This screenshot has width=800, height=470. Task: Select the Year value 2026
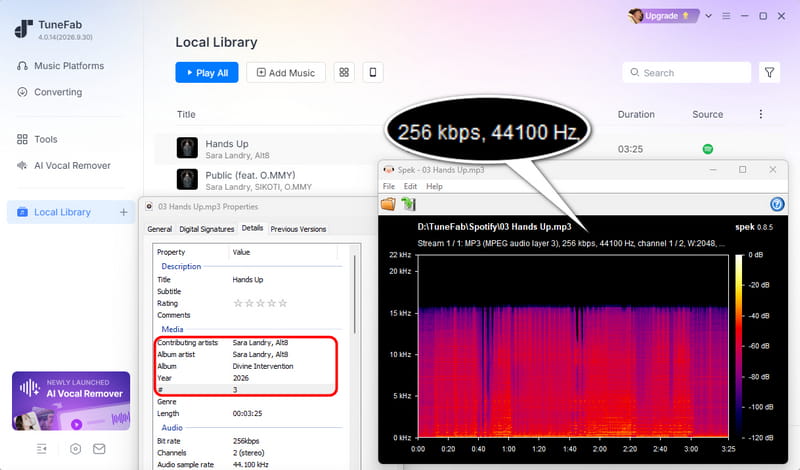[240, 378]
